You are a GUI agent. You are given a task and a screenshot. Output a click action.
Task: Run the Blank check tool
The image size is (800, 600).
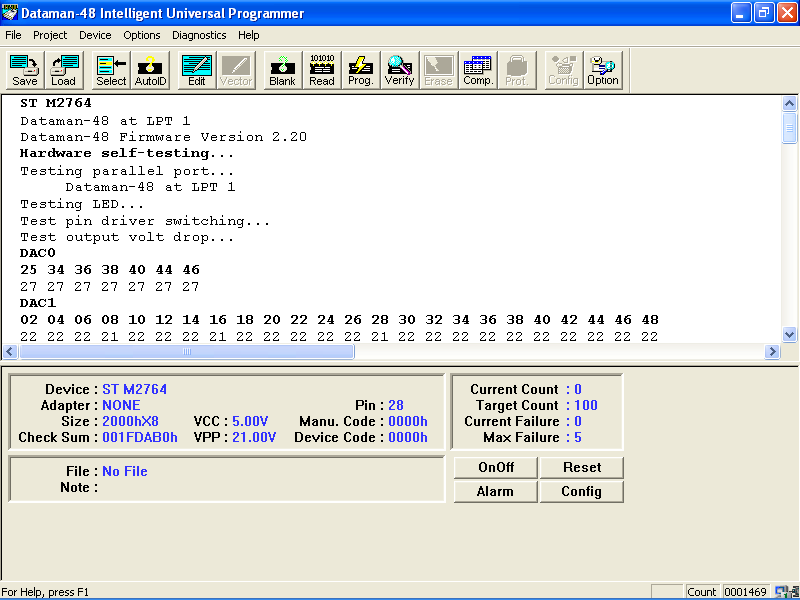click(283, 70)
